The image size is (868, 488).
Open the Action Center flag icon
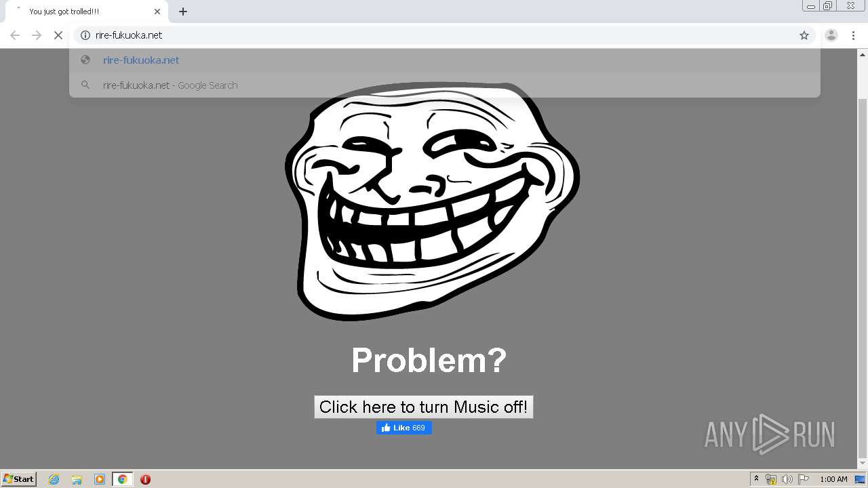pos(804,479)
